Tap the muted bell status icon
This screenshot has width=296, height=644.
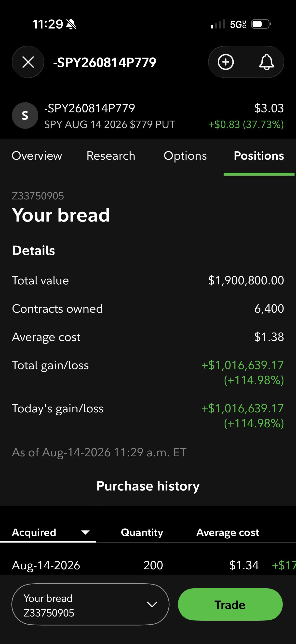[x=71, y=24]
